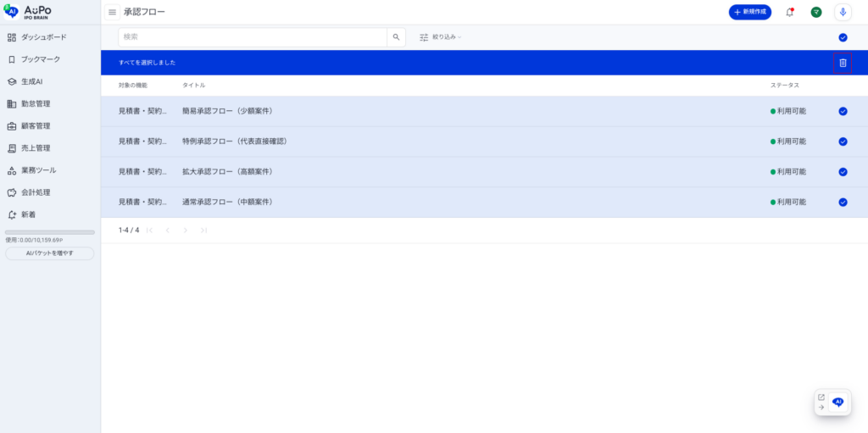Screen dimensions: 868x433
Task: Click the trash delete icon
Action: point(843,63)
